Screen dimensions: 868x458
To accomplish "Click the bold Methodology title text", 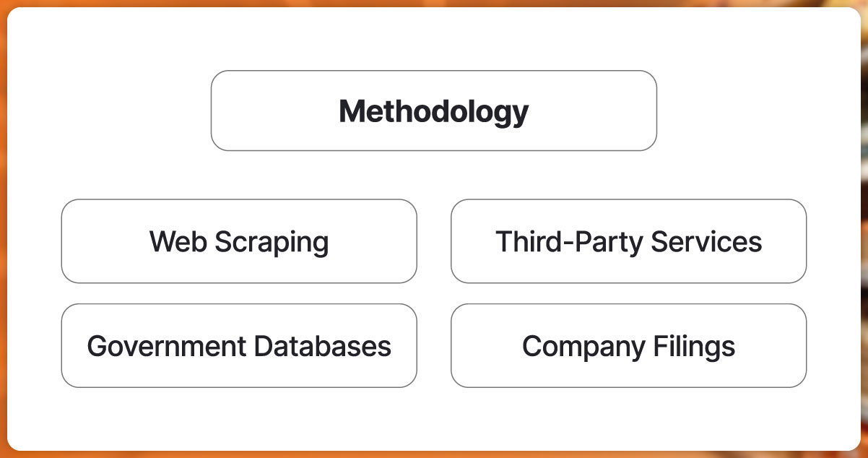I will (x=434, y=111).
